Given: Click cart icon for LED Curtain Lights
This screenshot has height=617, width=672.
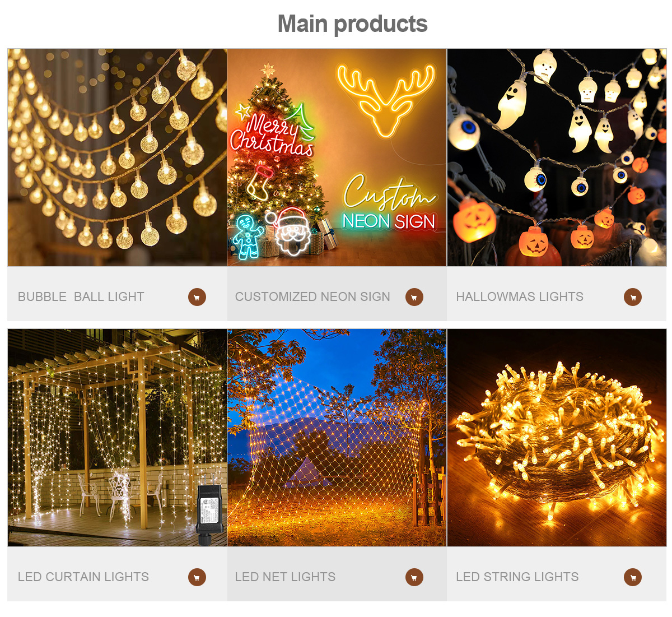Looking at the screenshot, I should [197, 577].
